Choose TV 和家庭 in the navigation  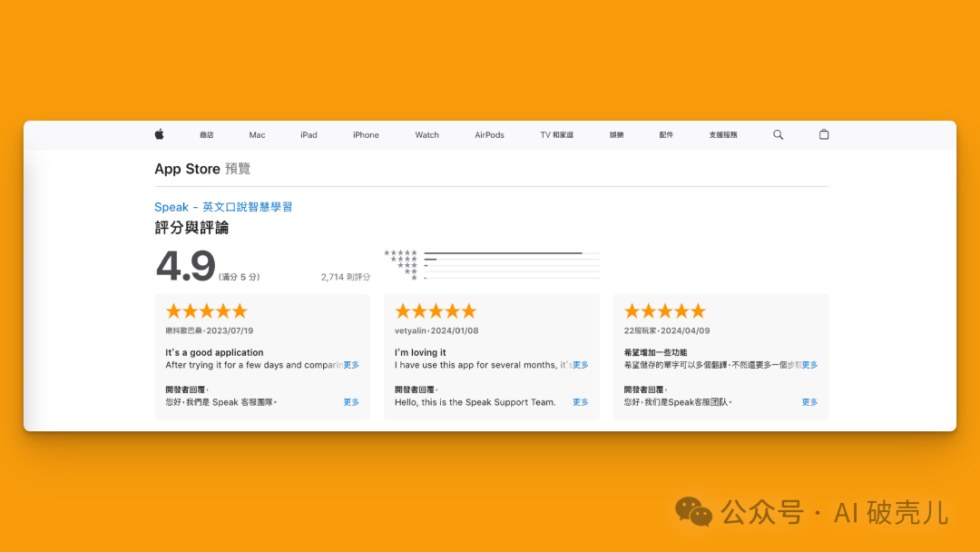tap(557, 135)
